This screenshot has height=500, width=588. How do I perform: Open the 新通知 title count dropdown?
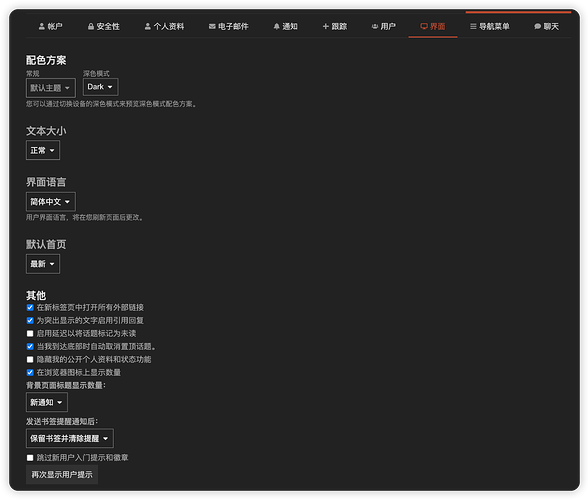pyautogui.click(x=47, y=402)
